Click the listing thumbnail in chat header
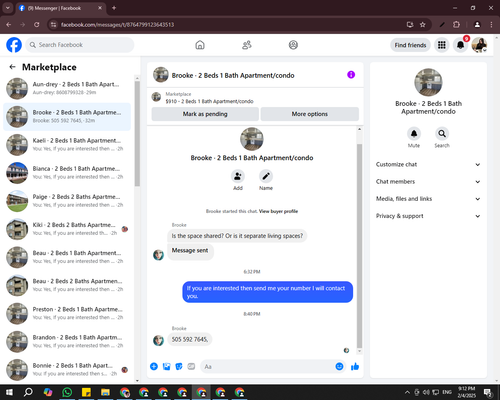The width and height of the screenshot is (500, 400). pyautogui.click(x=161, y=75)
